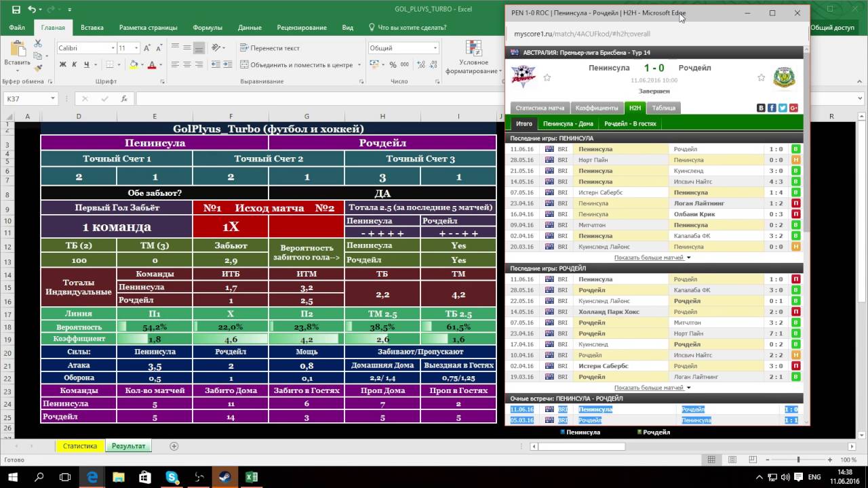Share match on Facebook icon
The image size is (868, 488).
pos(772,108)
